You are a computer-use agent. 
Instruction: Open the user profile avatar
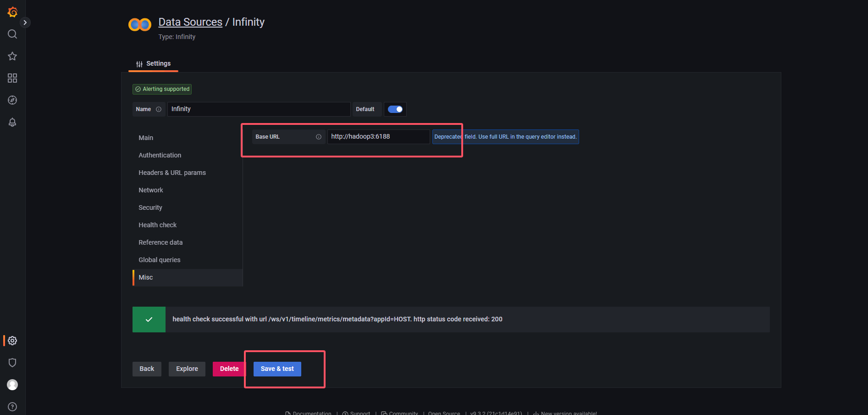pos(12,385)
